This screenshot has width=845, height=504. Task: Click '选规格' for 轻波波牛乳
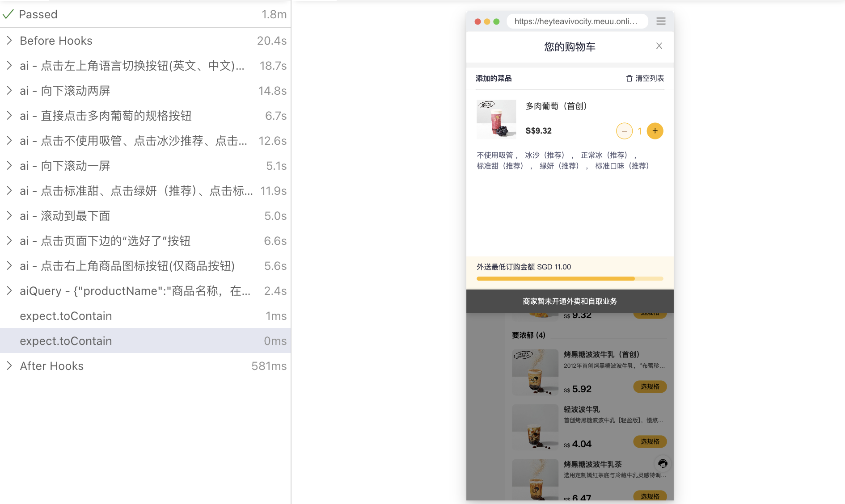(650, 441)
